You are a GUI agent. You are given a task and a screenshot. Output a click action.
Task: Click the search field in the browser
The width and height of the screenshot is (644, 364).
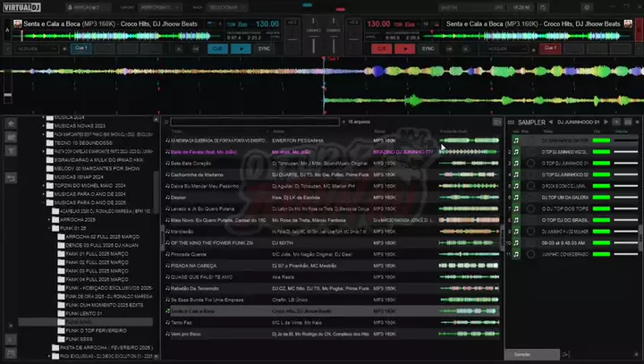point(255,122)
